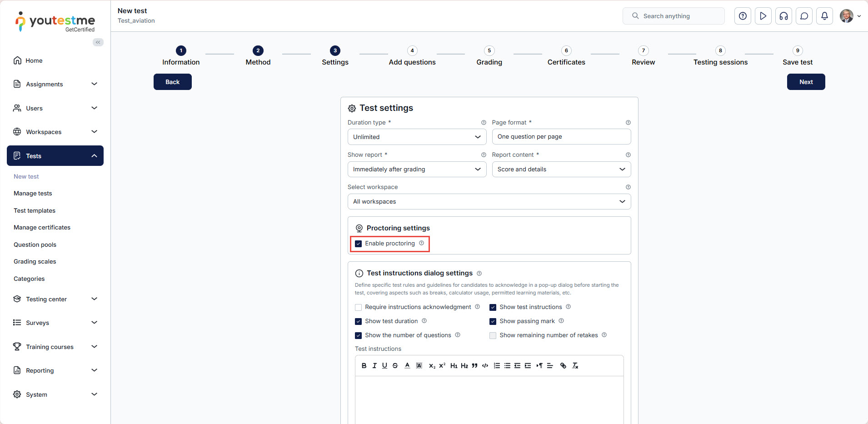
Task: Go to Question pools in the sidebar
Action: click(x=35, y=245)
